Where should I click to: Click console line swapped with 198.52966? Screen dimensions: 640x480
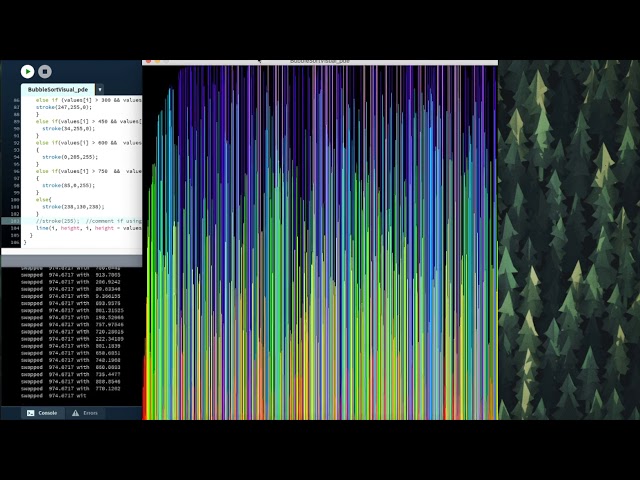coord(72,318)
